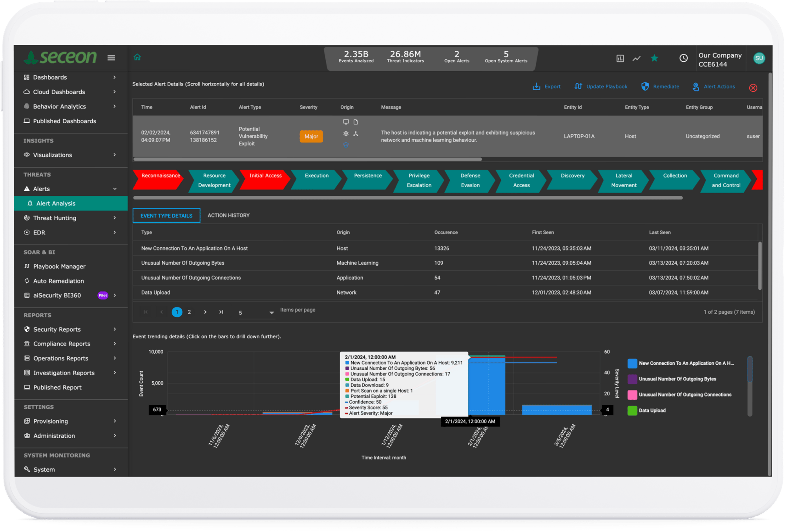Screen dimensions: 785x532
Task: Click the Major severity badge
Action: click(x=311, y=136)
